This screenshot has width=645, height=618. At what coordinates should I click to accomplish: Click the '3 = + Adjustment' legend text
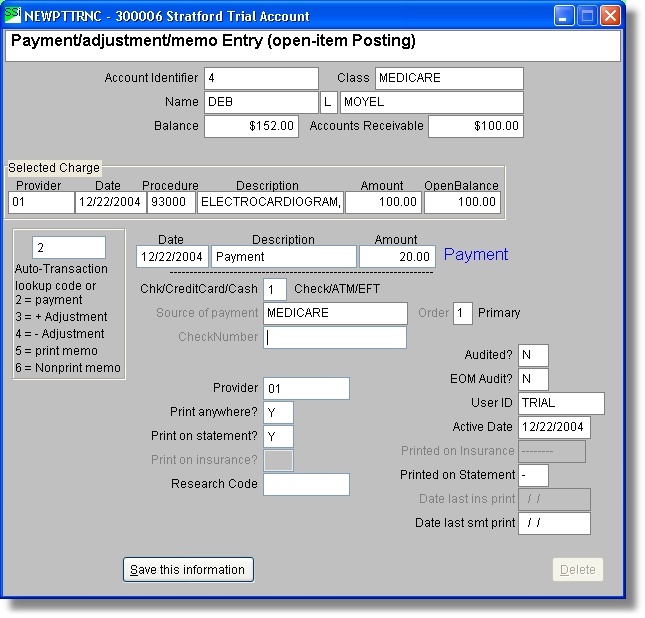61,317
